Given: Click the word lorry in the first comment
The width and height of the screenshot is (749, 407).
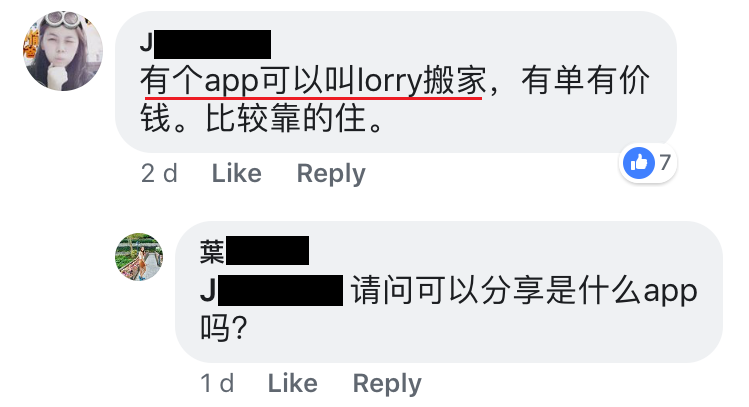Looking at the screenshot, I should pos(391,81).
